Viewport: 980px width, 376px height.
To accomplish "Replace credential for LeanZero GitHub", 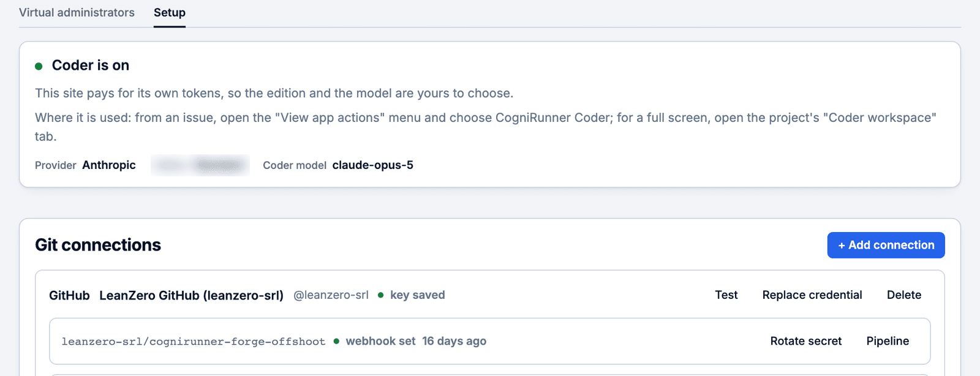I will tap(812, 295).
